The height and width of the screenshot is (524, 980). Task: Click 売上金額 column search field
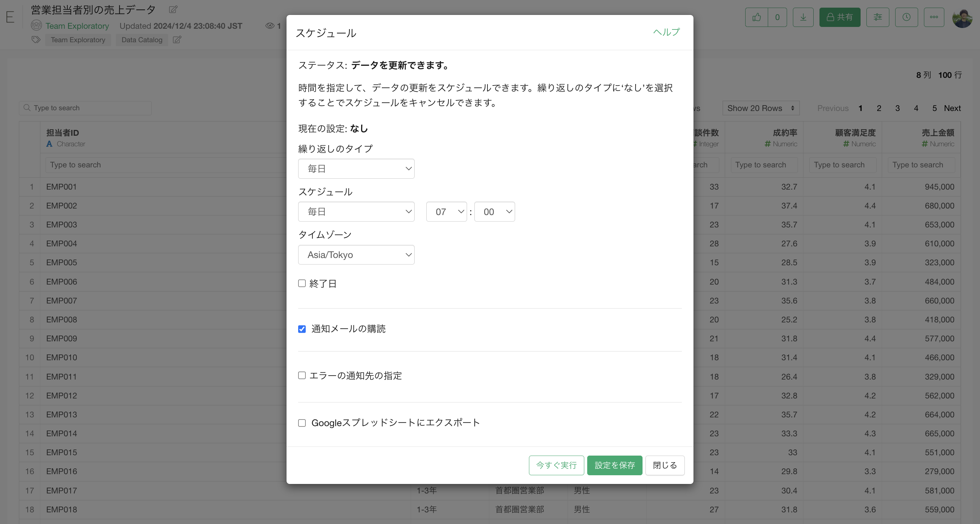tap(921, 164)
